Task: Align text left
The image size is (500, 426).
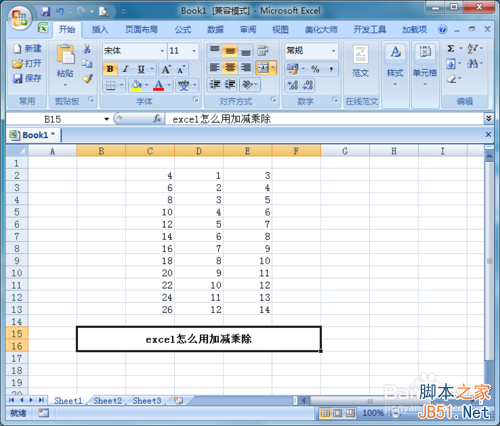Action: (x=215, y=68)
